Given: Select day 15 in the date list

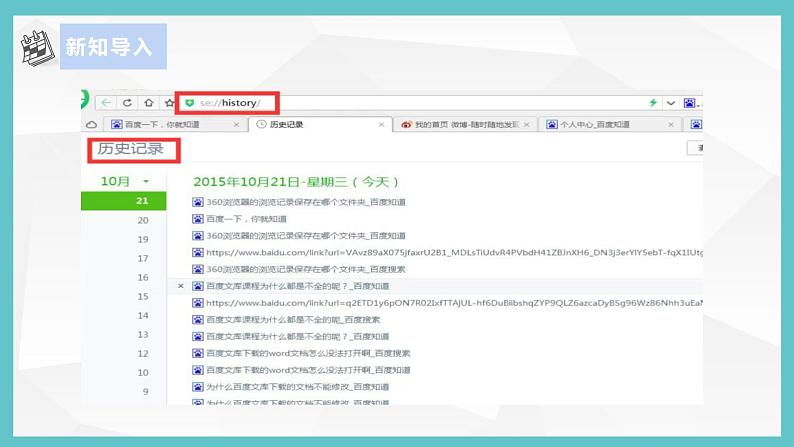Looking at the screenshot, I should pos(143,297).
